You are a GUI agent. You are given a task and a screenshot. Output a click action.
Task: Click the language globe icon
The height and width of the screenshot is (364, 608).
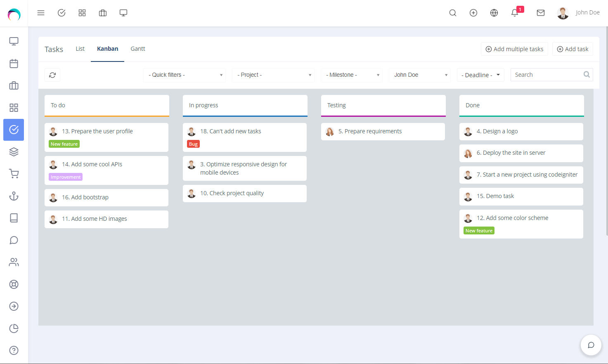point(494,13)
